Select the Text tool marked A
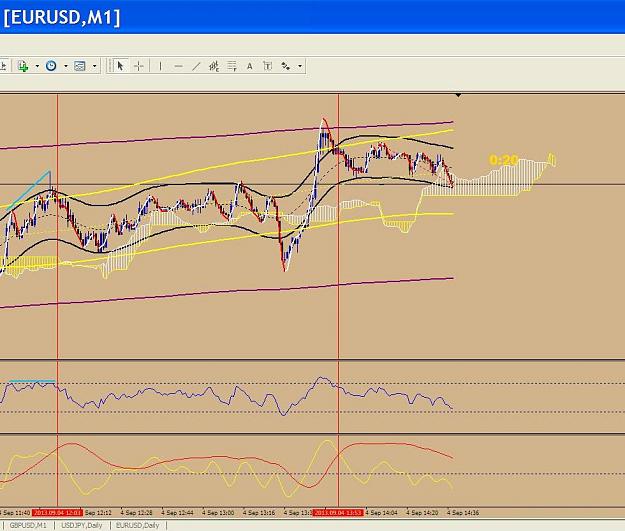 (x=250, y=66)
